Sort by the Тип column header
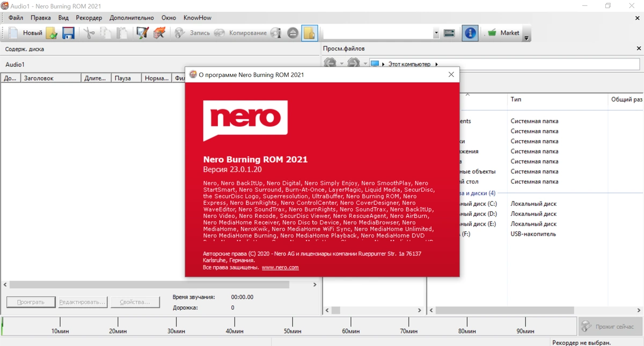 click(557, 99)
